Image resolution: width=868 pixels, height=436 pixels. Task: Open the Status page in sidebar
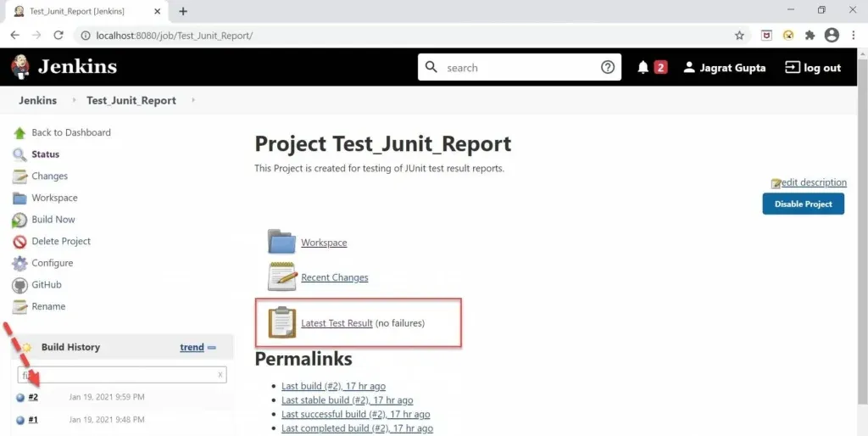[46, 154]
